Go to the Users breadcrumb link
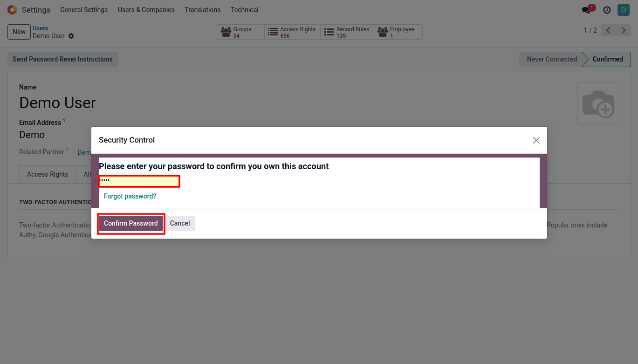 click(40, 28)
